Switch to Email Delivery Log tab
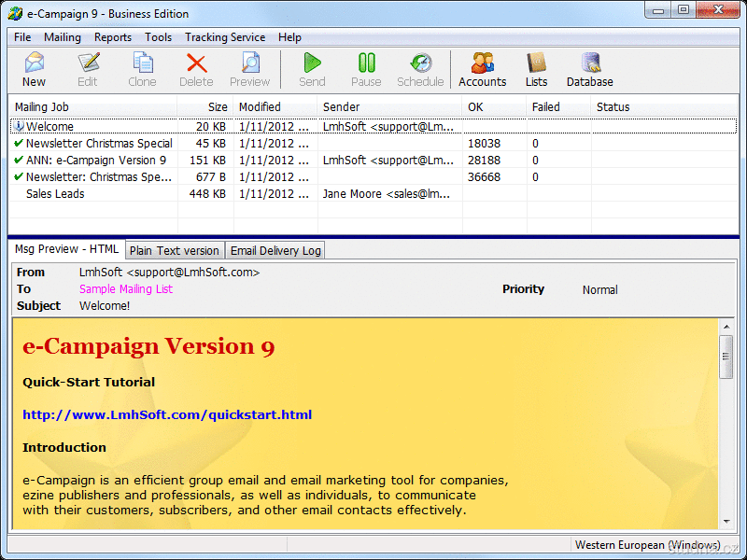 coord(275,250)
